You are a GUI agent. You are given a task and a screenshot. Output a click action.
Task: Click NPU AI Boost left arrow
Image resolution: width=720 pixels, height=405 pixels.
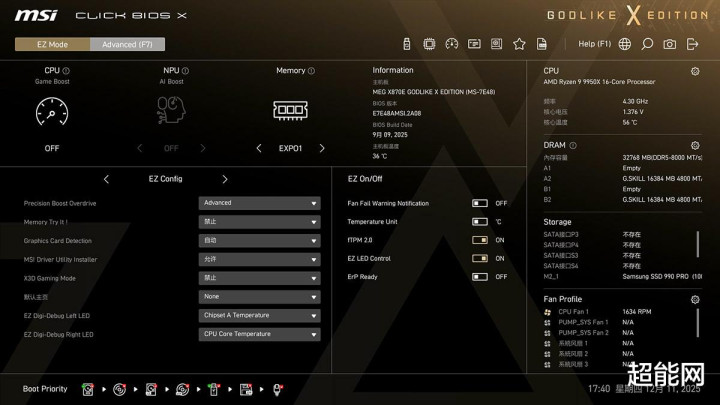(140, 148)
